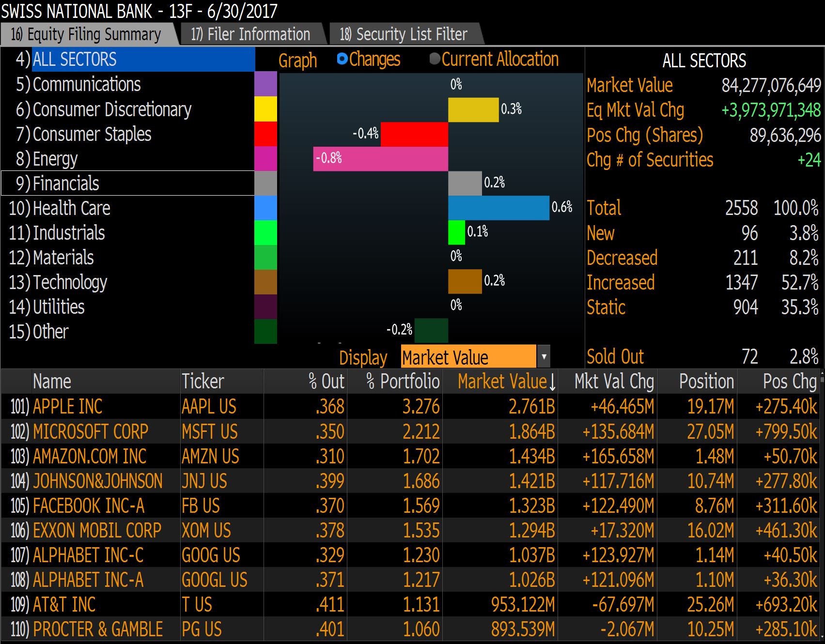Select the Financials sector row
825x644 pixels.
click(x=66, y=184)
